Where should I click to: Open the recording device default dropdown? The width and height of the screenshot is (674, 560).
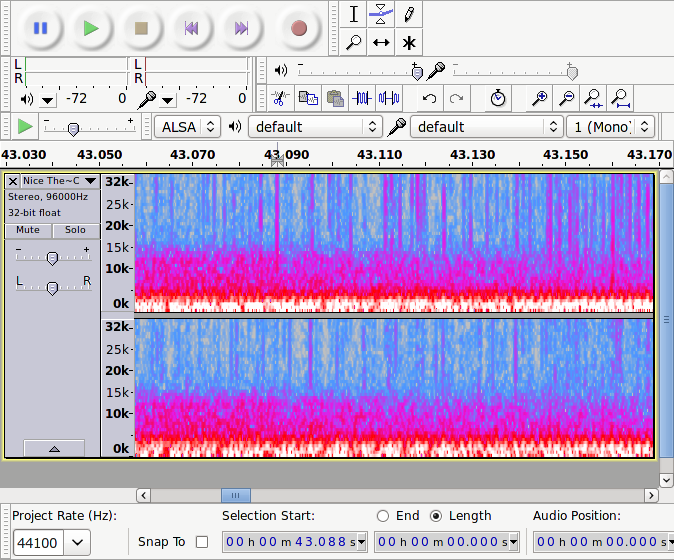coord(487,127)
